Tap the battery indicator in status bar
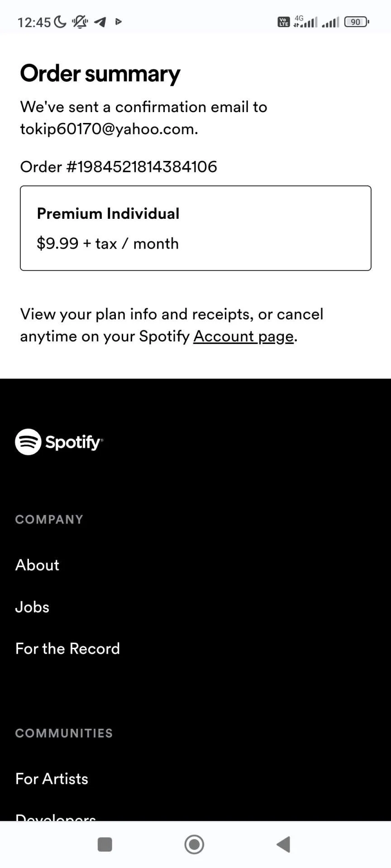Image resolution: width=391 pixels, height=868 pixels. pyautogui.click(x=357, y=22)
